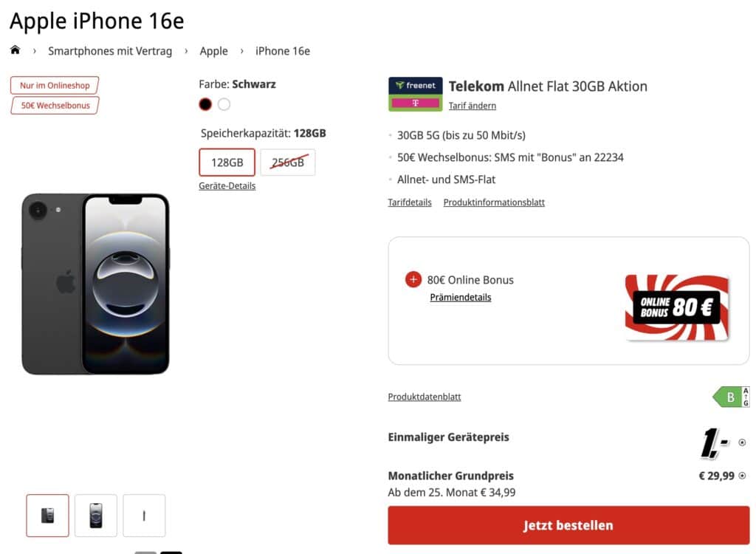This screenshot has width=756, height=554.
Task: Click the 80 € Online Bonus voucher image
Action: [x=676, y=307]
